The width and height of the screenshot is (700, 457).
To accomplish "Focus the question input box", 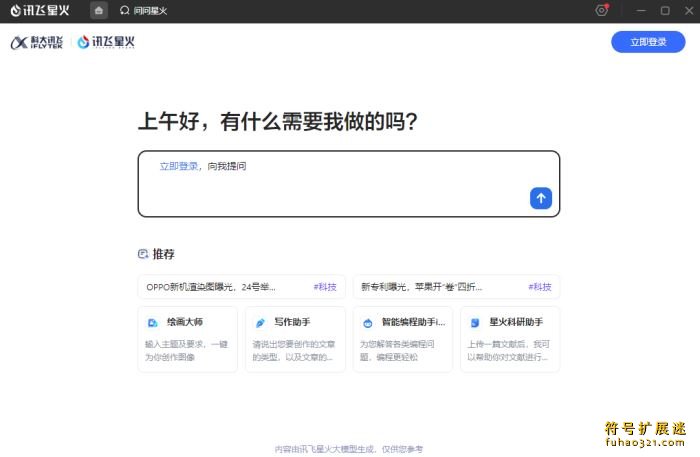I will [349, 184].
